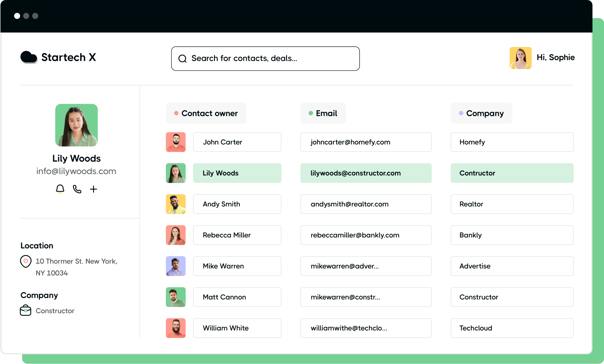
Task: Click the location pin icon
Action: point(26,261)
